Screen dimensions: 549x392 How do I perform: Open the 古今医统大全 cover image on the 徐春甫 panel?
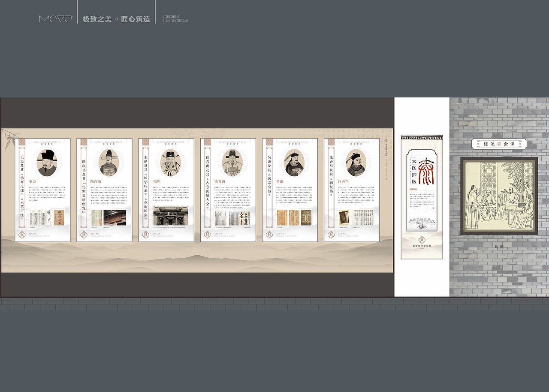tap(240, 217)
